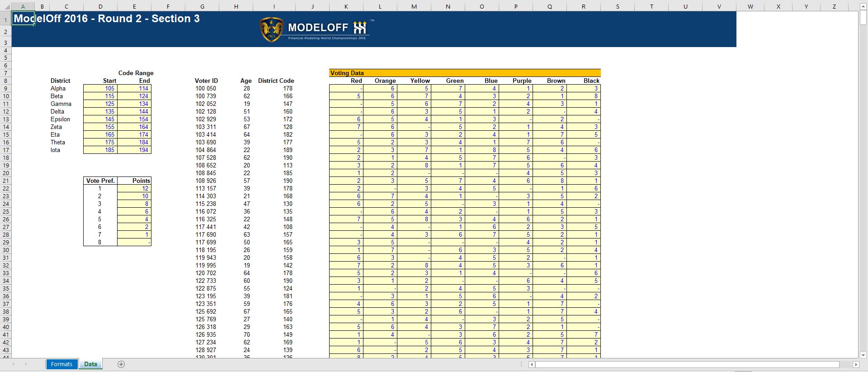Click the 'Orange' voting column header

pos(385,81)
